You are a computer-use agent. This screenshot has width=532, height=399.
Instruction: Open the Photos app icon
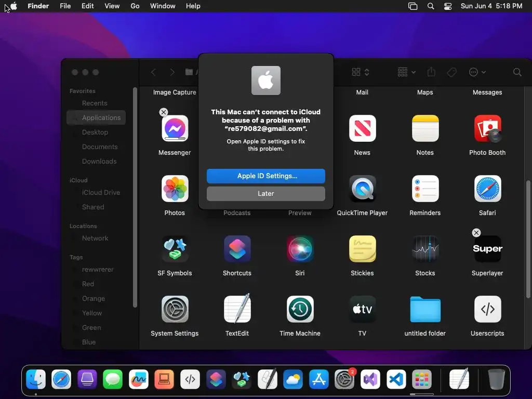pos(175,189)
